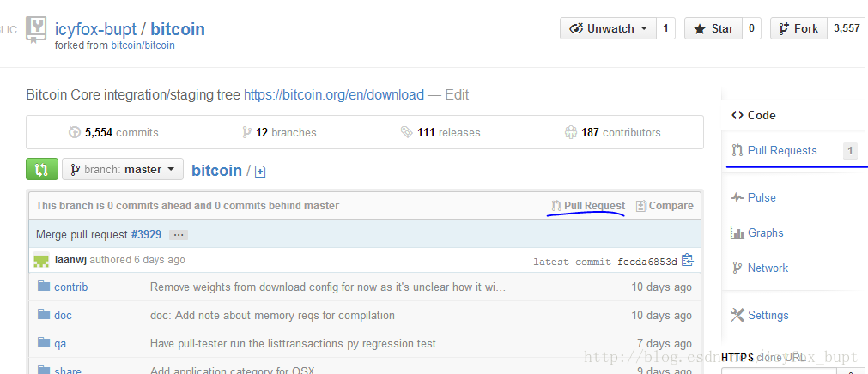
Task: Open the share directory
Action: point(68,370)
